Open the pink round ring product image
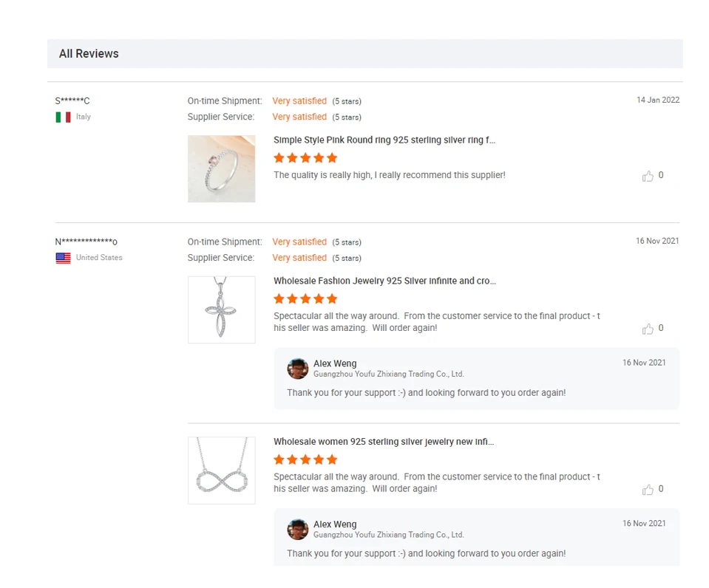This screenshot has height=588, width=709. pos(222,168)
